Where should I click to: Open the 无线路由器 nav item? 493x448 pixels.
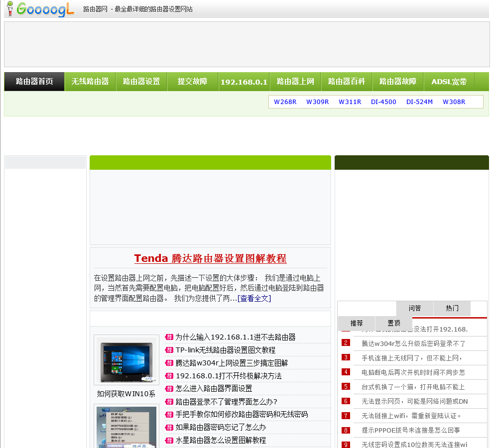90,82
